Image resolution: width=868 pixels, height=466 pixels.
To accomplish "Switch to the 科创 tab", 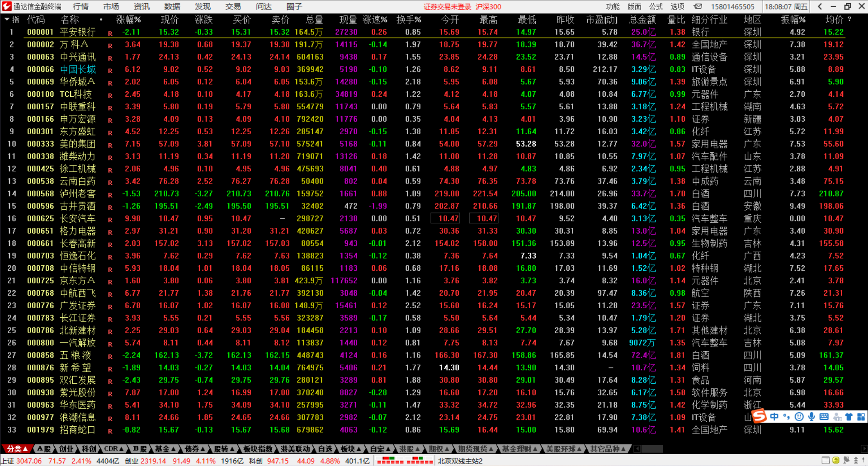I will click(89, 449).
